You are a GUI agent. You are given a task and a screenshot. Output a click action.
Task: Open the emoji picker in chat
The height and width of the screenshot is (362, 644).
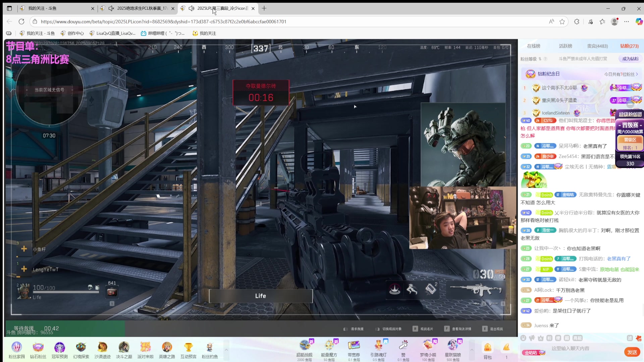[523, 338]
